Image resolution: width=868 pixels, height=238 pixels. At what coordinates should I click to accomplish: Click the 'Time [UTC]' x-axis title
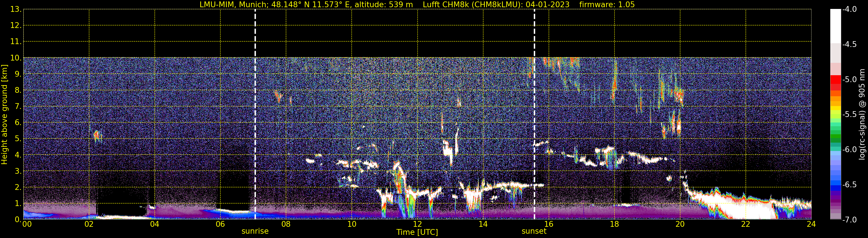pos(417,232)
